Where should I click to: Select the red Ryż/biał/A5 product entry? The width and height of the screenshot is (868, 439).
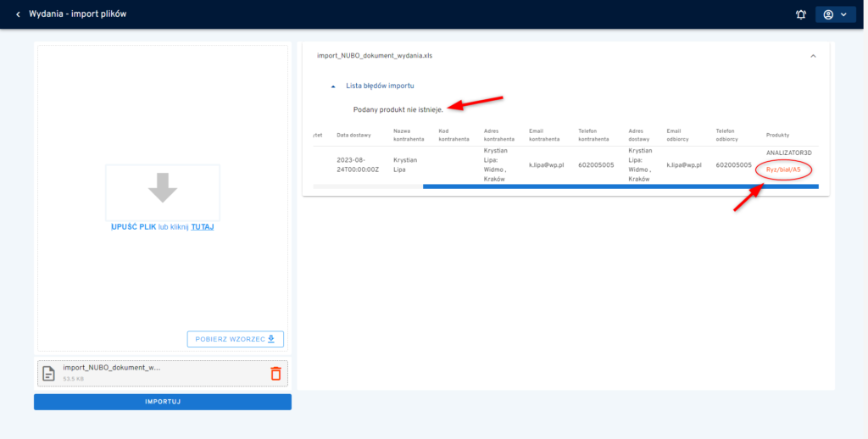(783, 169)
